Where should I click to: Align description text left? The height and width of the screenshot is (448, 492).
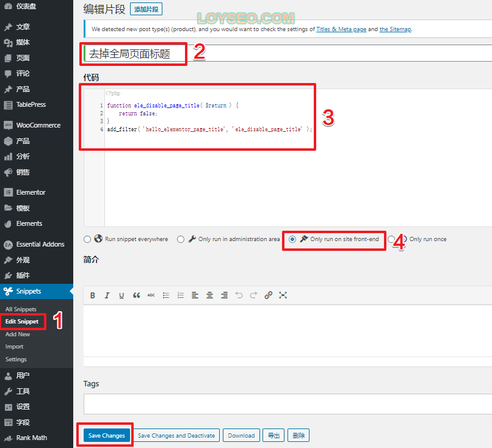[195, 295]
